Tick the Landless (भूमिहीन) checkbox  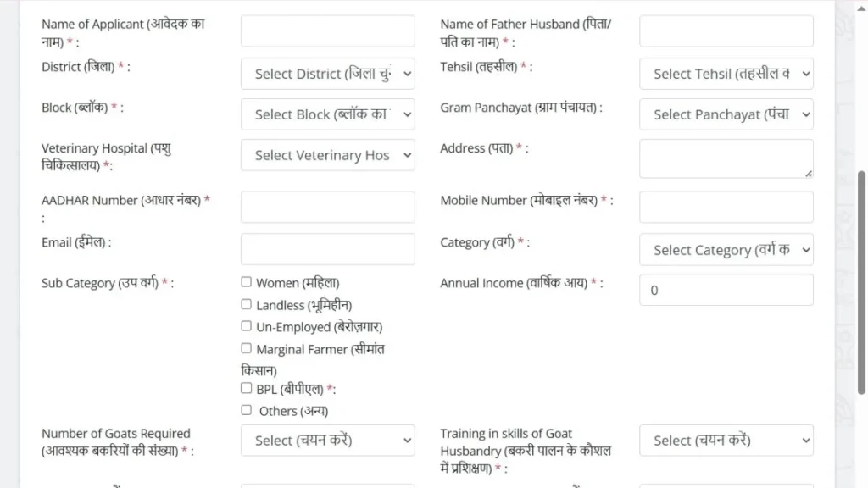[247, 304]
